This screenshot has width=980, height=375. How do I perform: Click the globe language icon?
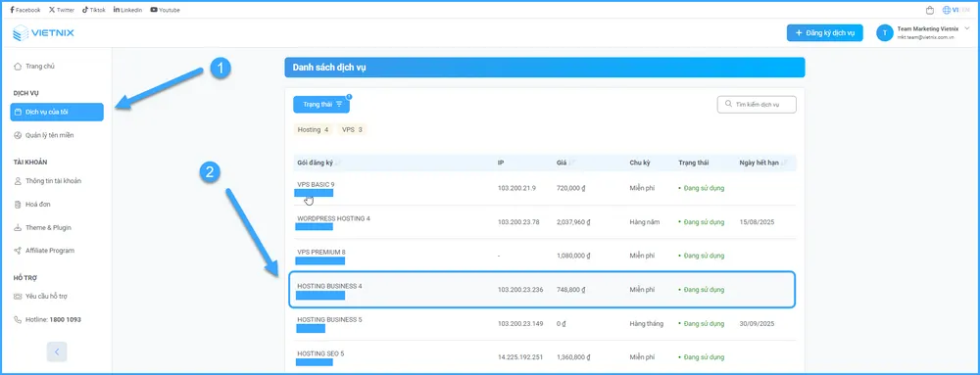pos(947,10)
